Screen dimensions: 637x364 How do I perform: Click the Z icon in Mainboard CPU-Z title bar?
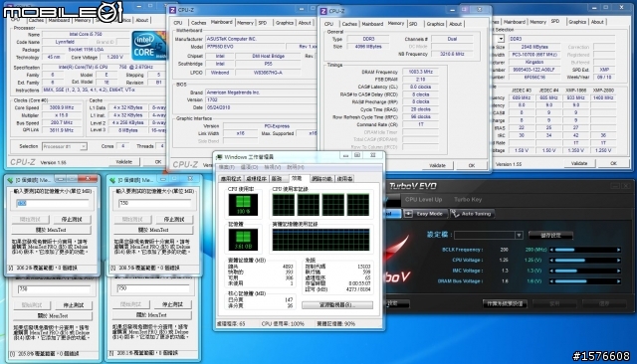[x=172, y=10]
